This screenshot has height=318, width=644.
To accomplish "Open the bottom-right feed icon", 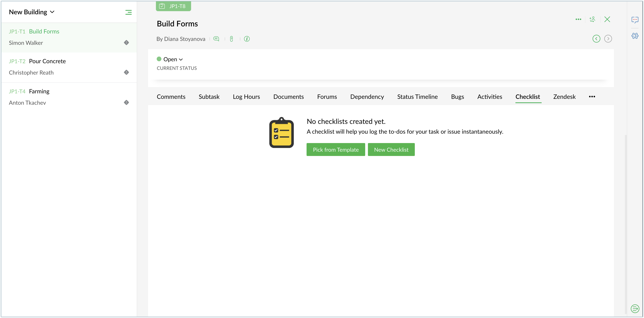I will [x=635, y=308].
